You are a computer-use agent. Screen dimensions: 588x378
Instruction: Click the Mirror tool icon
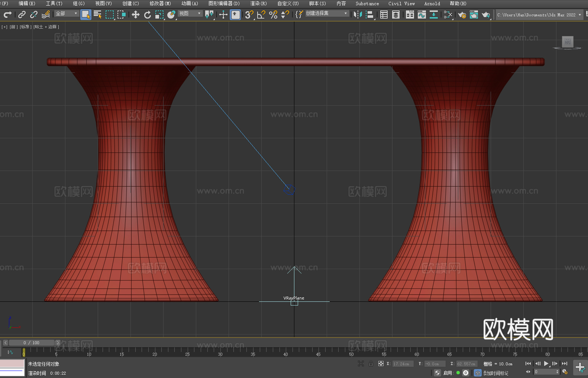point(358,14)
